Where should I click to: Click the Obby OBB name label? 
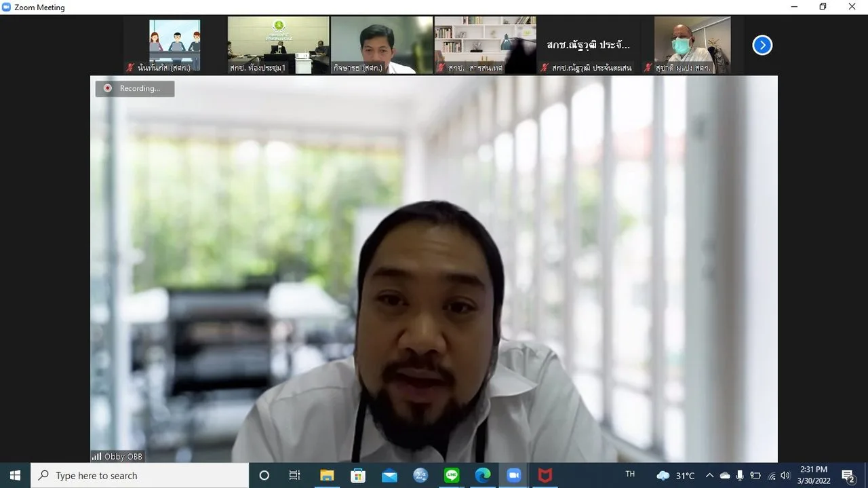tap(123, 457)
